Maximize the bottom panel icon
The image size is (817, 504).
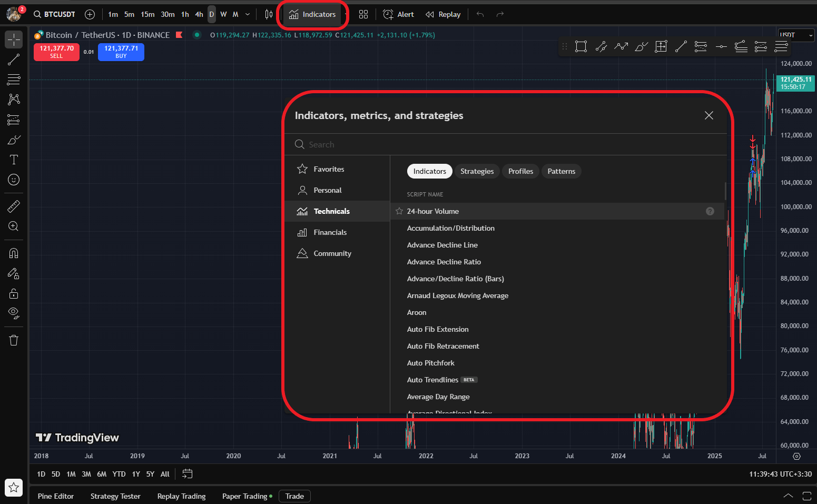806,496
